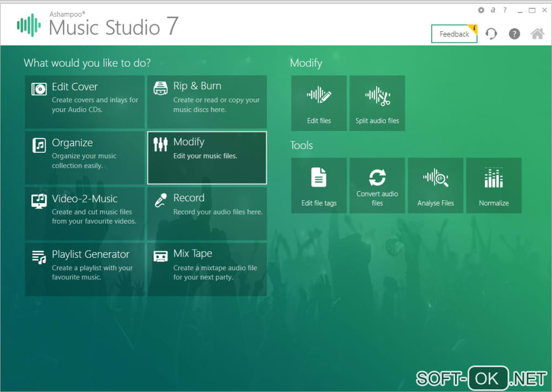The height and width of the screenshot is (392, 552).
Task: Click the Ashampoo waveform logo
Action: point(29,25)
